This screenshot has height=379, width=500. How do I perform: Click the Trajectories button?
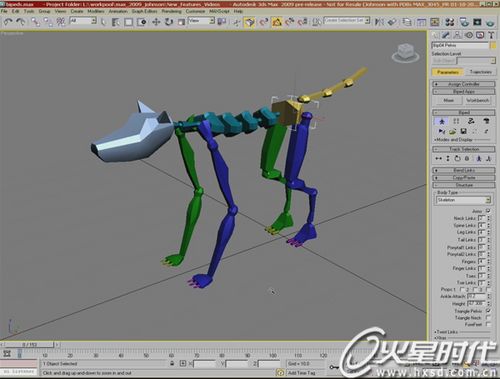(x=480, y=72)
